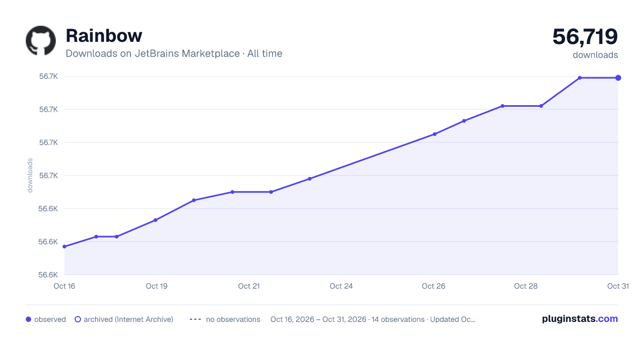
Task: Click the 'downloads' label under 56,719
Action: tap(595, 55)
